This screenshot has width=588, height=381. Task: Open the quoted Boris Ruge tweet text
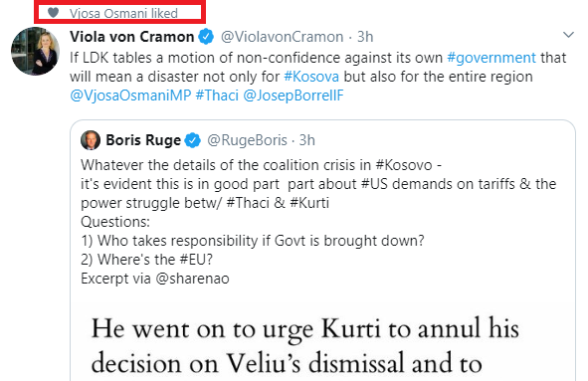click(318, 222)
